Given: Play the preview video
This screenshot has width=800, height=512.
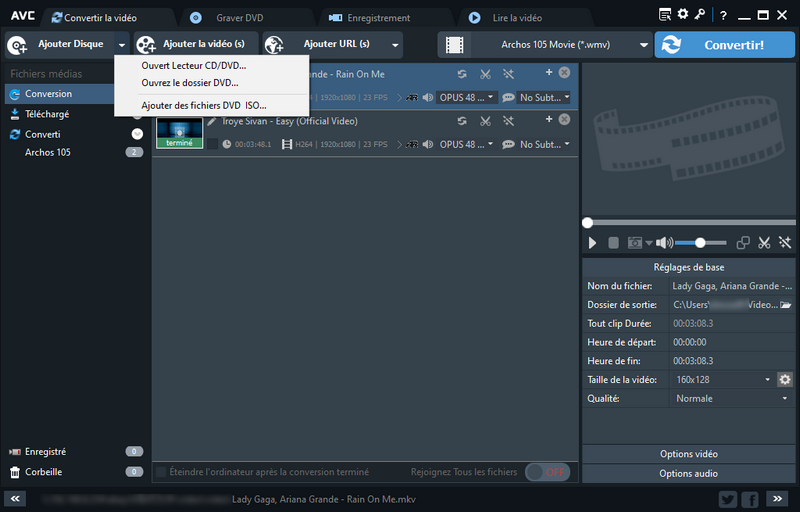Looking at the screenshot, I should [x=592, y=243].
